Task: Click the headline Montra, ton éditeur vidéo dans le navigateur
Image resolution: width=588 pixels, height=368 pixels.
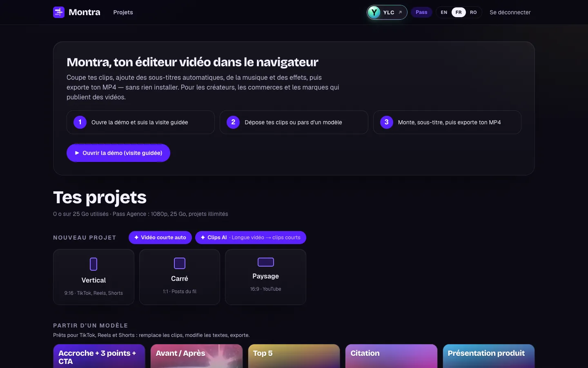Action: click(x=192, y=62)
